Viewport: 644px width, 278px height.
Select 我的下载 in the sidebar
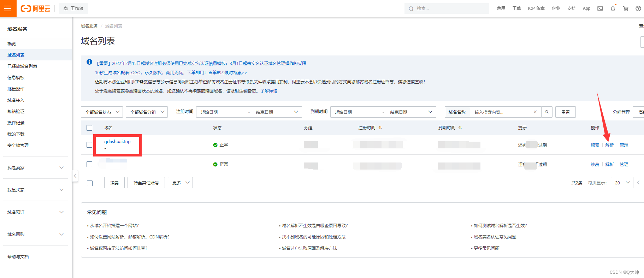pos(16,134)
